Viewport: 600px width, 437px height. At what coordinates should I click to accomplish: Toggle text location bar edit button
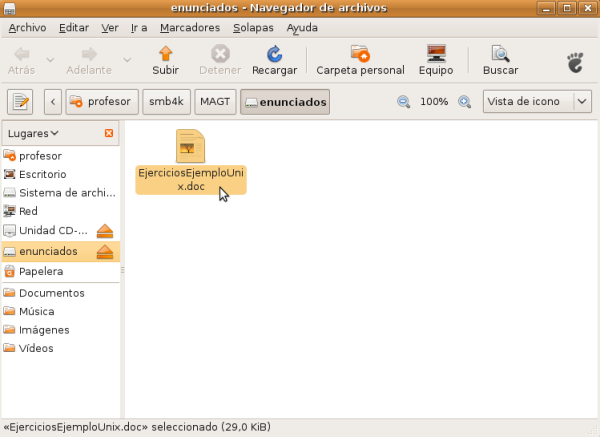click(21, 102)
